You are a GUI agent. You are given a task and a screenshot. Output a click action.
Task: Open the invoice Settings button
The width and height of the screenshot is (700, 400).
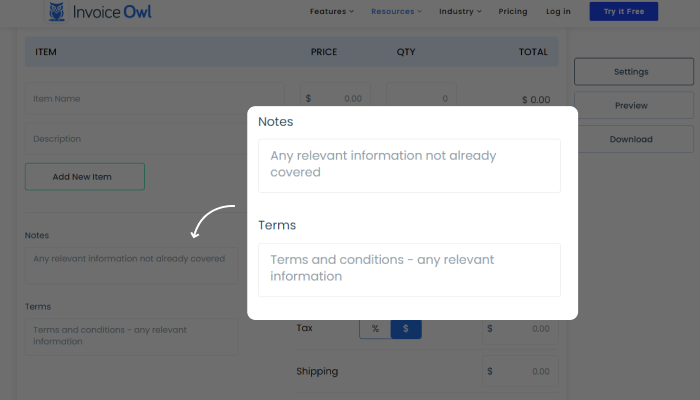point(631,72)
